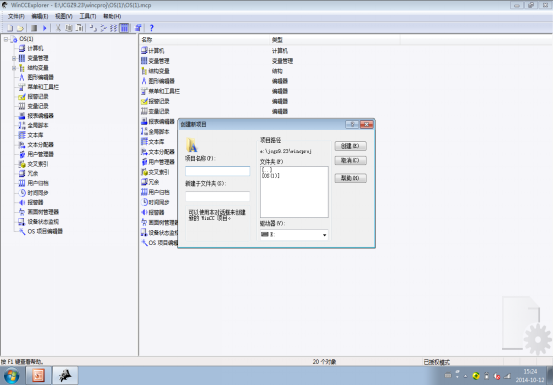Select 交叉索引 in the navigation tree
Viewport: 554px width, 385px height.
pos(38,164)
